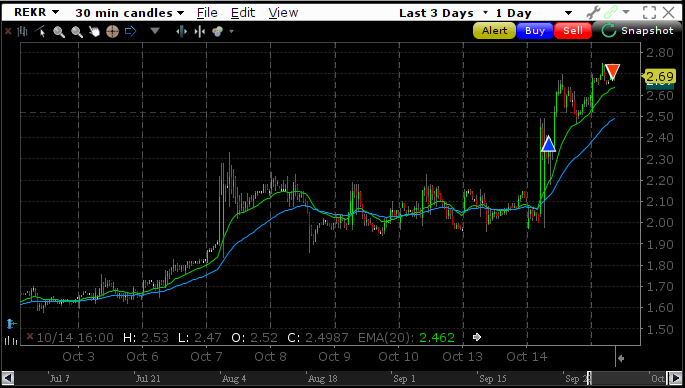Change the 30 min candles interval dropdown

point(129,13)
